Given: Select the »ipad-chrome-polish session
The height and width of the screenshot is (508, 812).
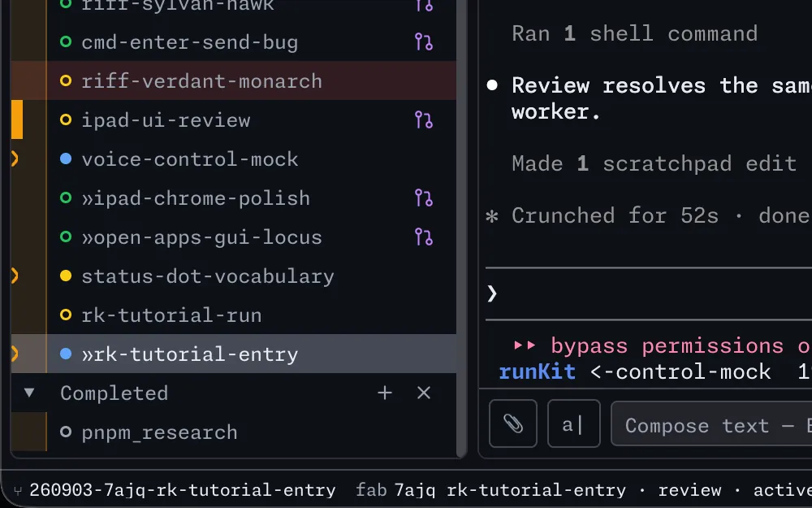Looking at the screenshot, I should coord(234,198).
